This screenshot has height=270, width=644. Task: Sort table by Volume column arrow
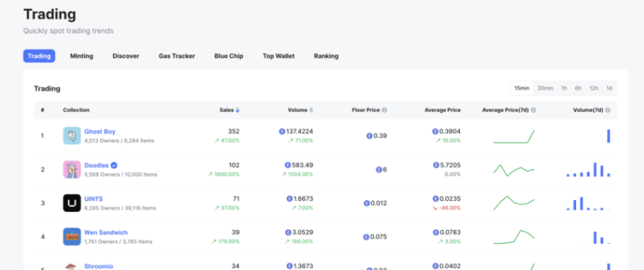click(x=311, y=110)
